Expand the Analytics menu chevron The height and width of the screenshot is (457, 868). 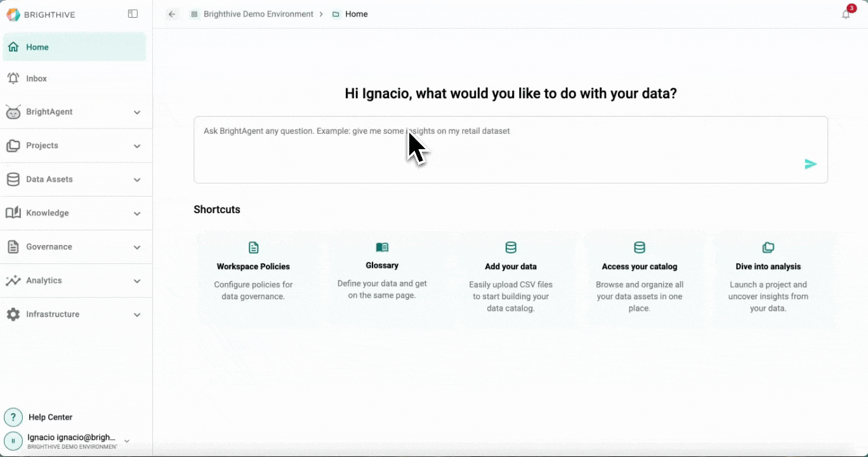click(x=137, y=281)
